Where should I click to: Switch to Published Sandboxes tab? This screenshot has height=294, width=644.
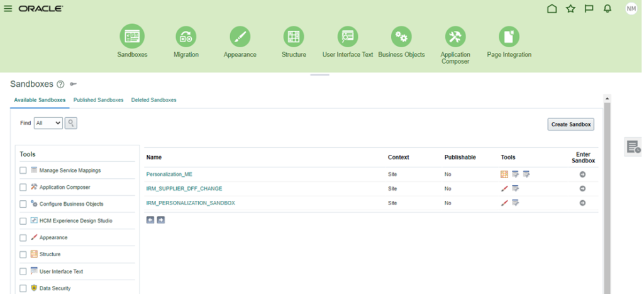(x=99, y=100)
